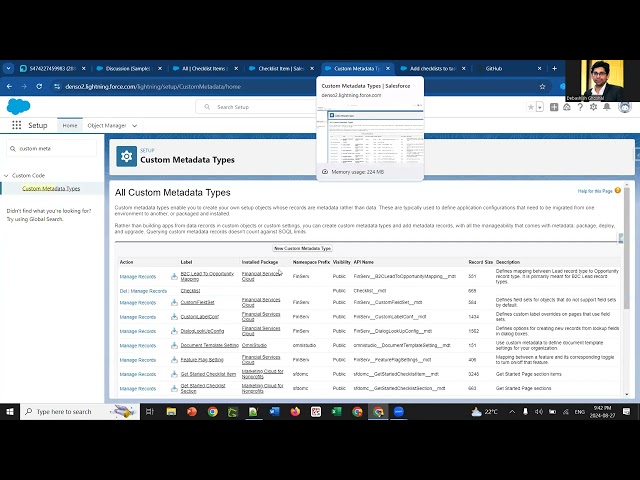Close the Custom Metadata Types browser tab
The image size is (640, 480).
(388, 69)
